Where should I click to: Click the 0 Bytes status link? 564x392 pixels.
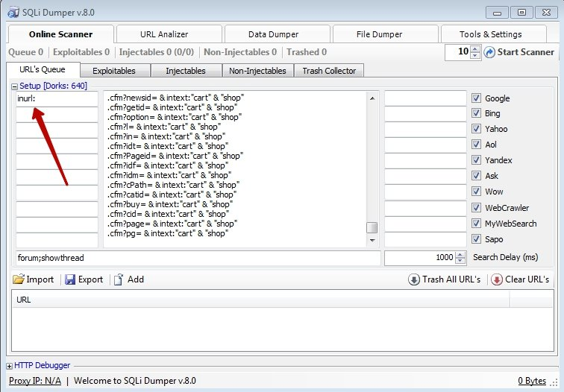click(x=532, y=381)
